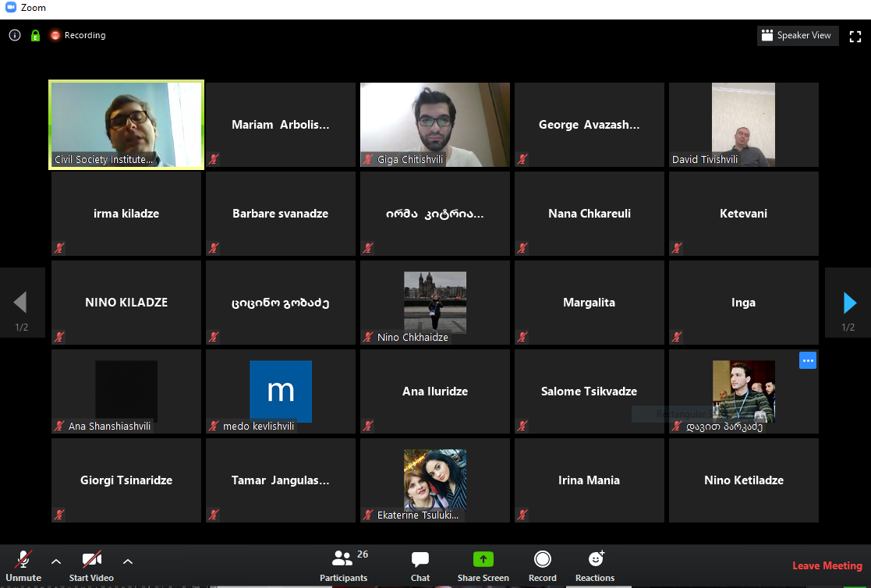Click muted mic icon on Nana Chkareuli tile

(522, 248)
